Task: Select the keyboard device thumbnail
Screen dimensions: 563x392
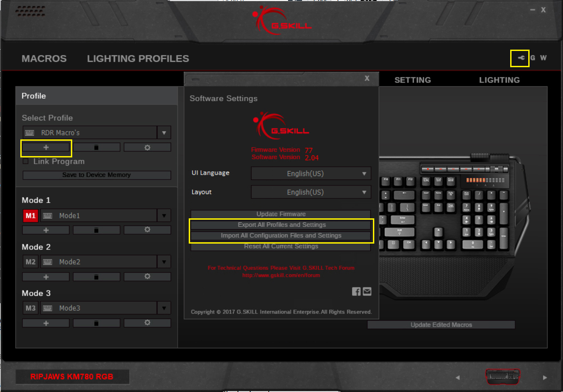Action: coord(503,377)
